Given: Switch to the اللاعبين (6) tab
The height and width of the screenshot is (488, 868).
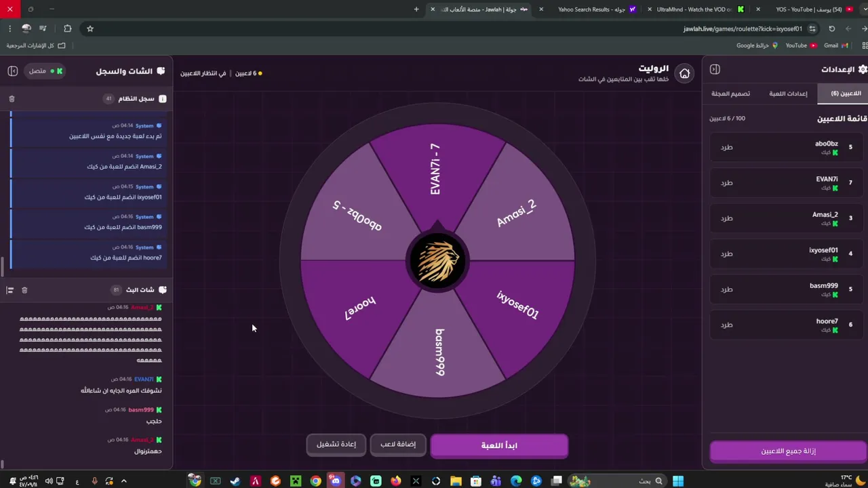Looking at the screenshot, I should pos(843,94).
